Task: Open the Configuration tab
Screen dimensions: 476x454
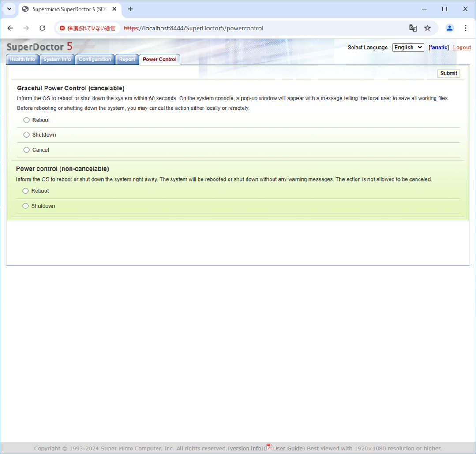Action: point(95,60)
